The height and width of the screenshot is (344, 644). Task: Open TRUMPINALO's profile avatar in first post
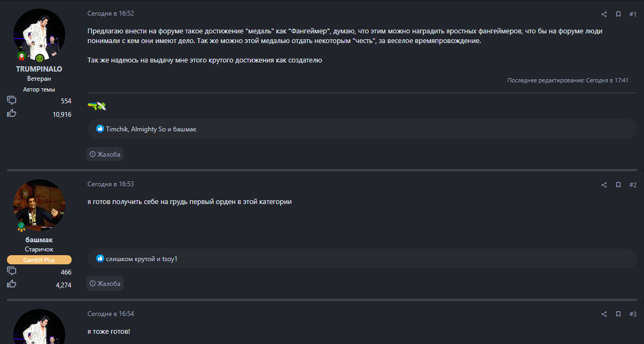[39, 35]
